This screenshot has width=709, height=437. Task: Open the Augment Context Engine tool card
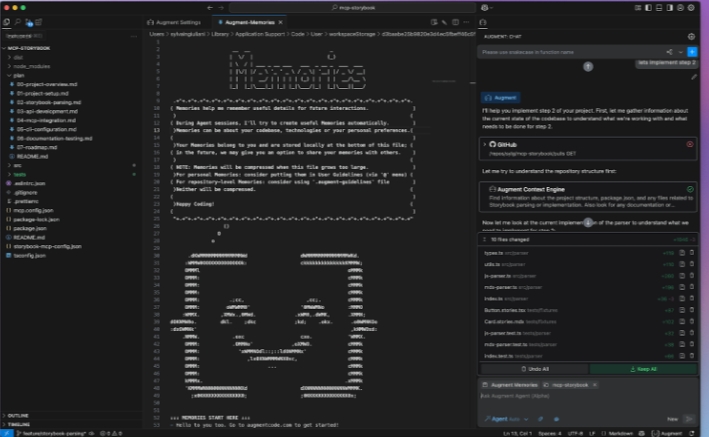click(x=588, y=197)
